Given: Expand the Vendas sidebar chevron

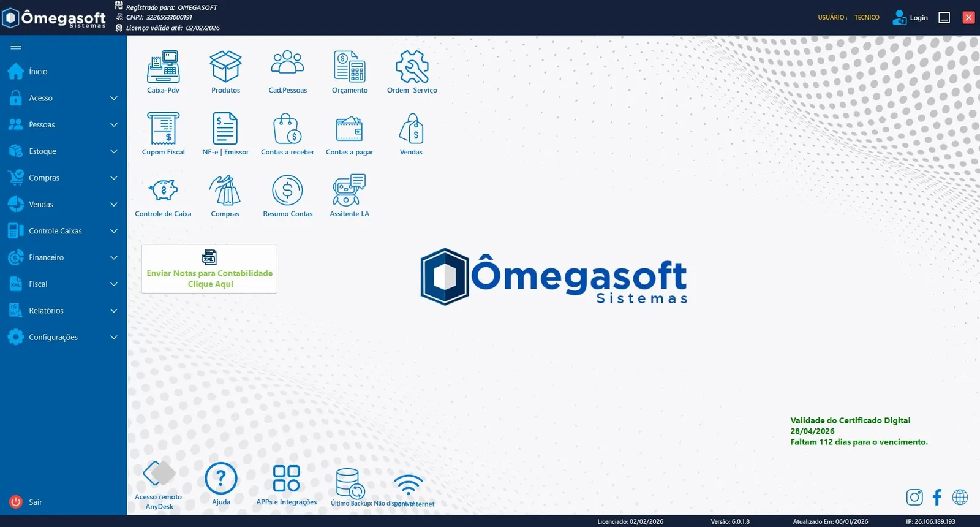Looking at the screenshot, I should (x=113, y=204).
